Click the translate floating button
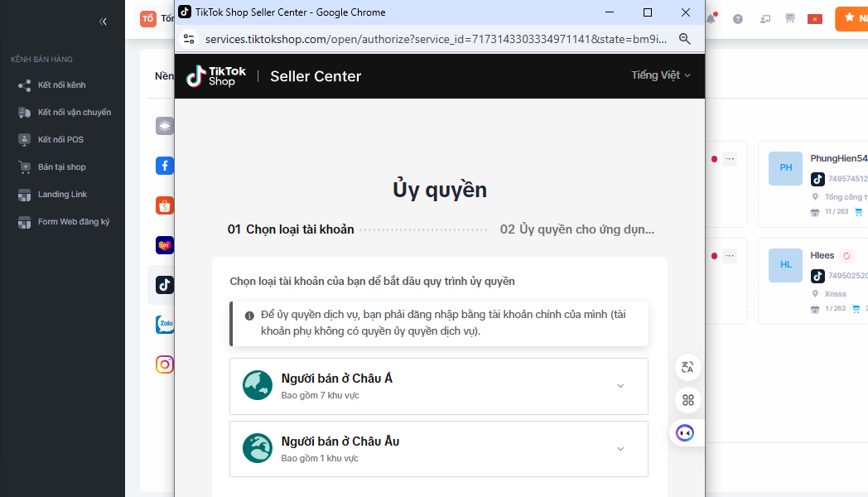This screenshot has height=497, width=868. point(687,368)
